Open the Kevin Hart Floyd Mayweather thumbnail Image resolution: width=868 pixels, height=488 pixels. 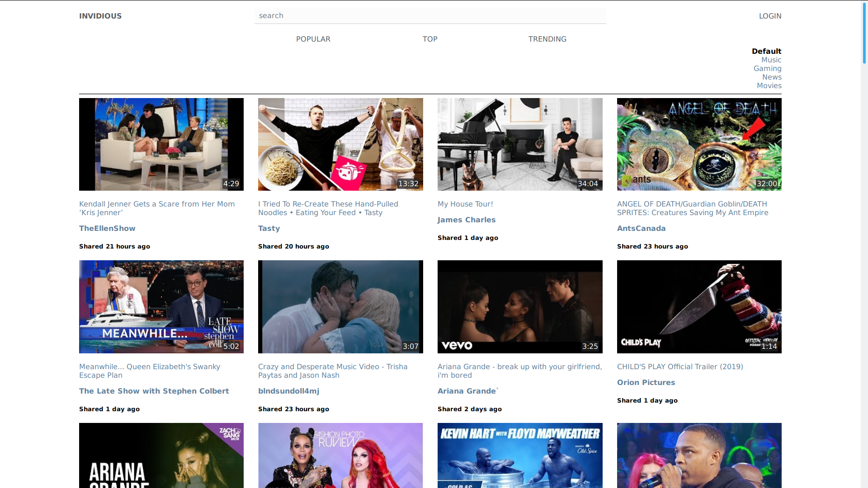pos(520,455)
